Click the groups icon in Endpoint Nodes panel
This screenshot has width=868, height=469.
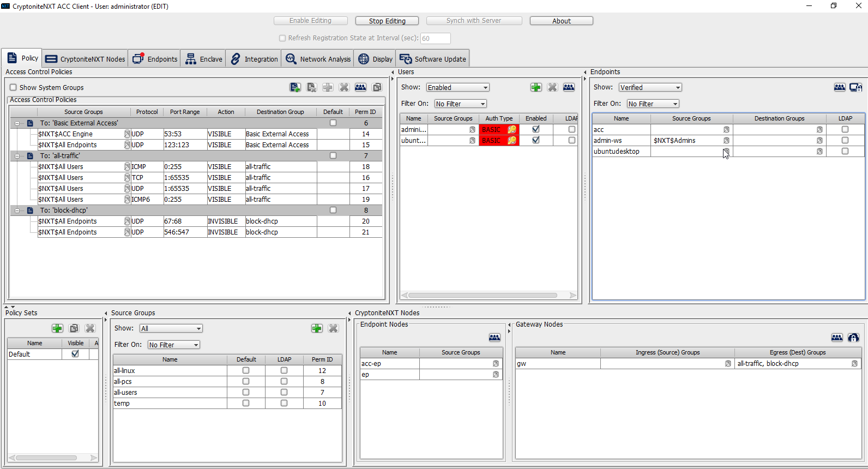[495, 338]
